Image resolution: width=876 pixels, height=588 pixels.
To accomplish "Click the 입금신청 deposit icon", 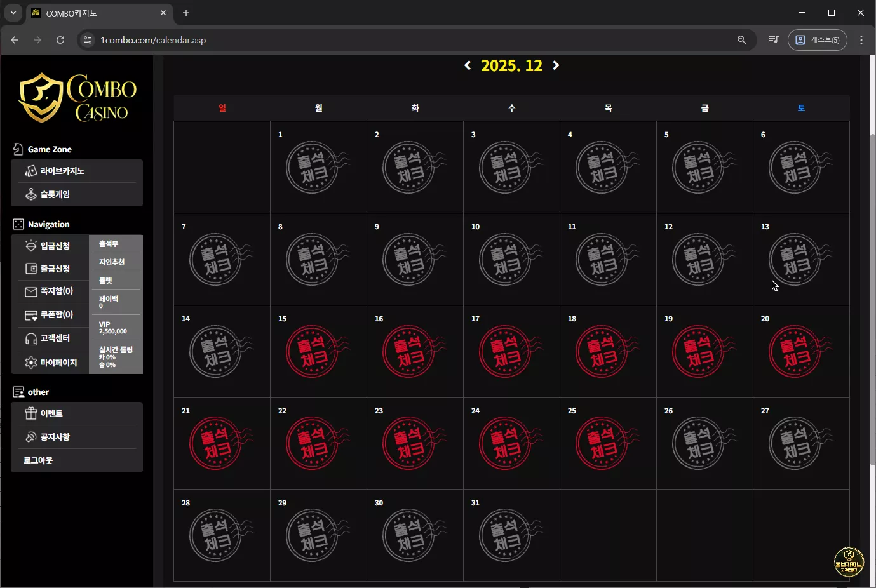I will 30,246.
